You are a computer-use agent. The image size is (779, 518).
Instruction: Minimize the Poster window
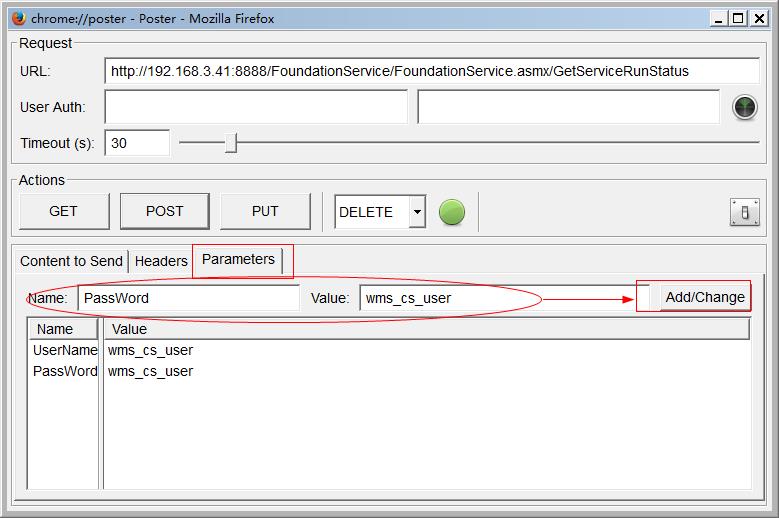point(718,19)
